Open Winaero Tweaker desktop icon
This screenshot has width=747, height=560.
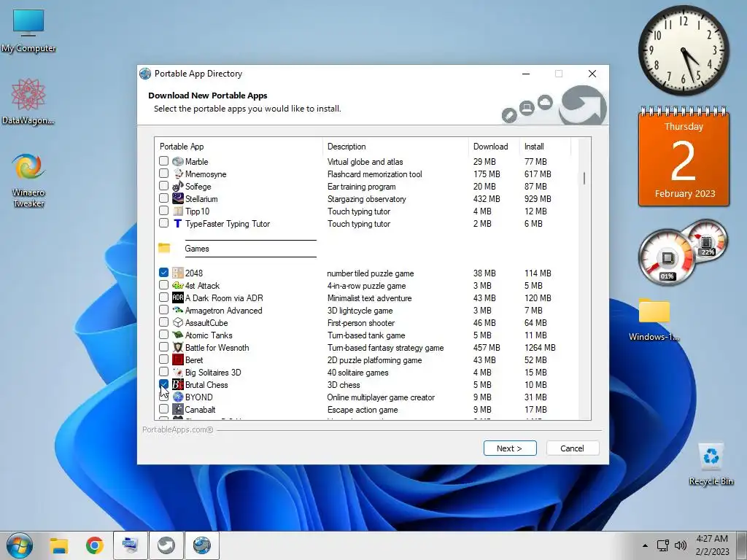pyautogui.click(x=28, y=179)
